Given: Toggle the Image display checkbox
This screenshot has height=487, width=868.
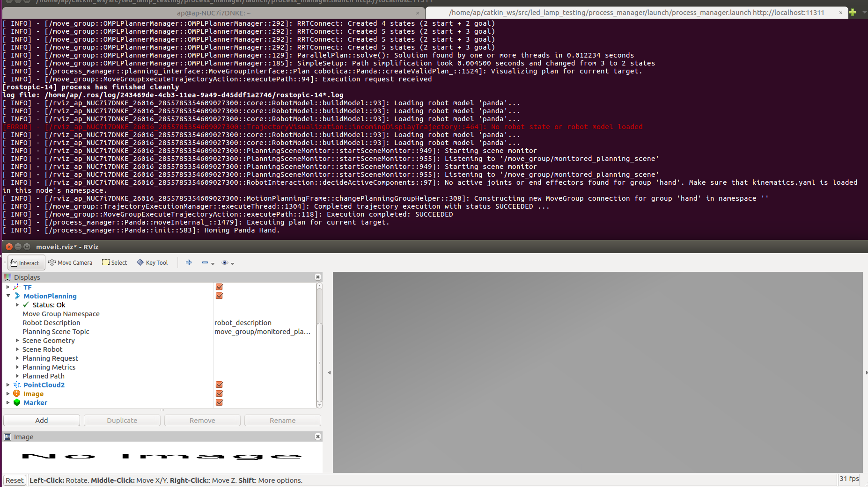Looking at the screenshot, I should [219, 394].
